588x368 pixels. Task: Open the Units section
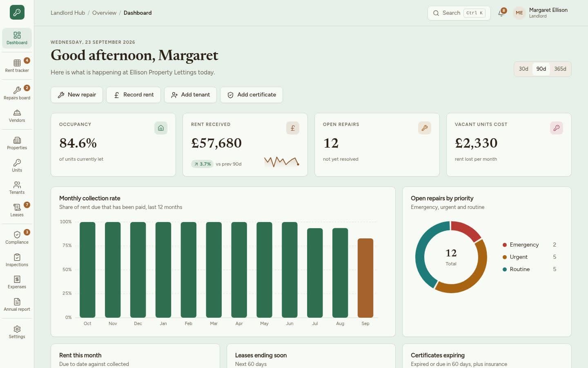click(x=17, y=166)
